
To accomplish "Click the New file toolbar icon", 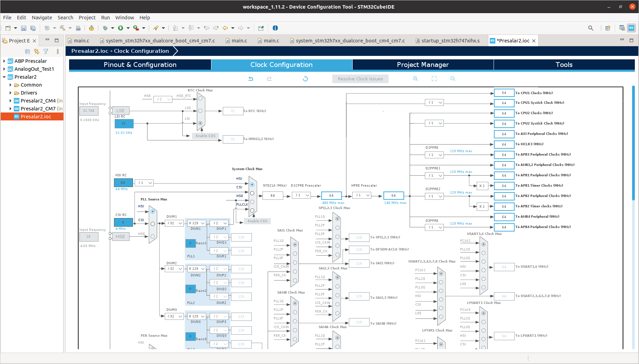I will coord(8,28).
